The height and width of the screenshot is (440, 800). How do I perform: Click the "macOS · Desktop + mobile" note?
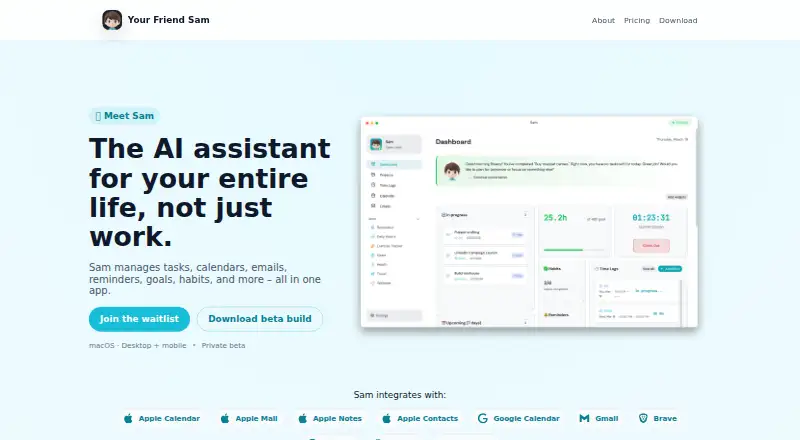point(138,346)
